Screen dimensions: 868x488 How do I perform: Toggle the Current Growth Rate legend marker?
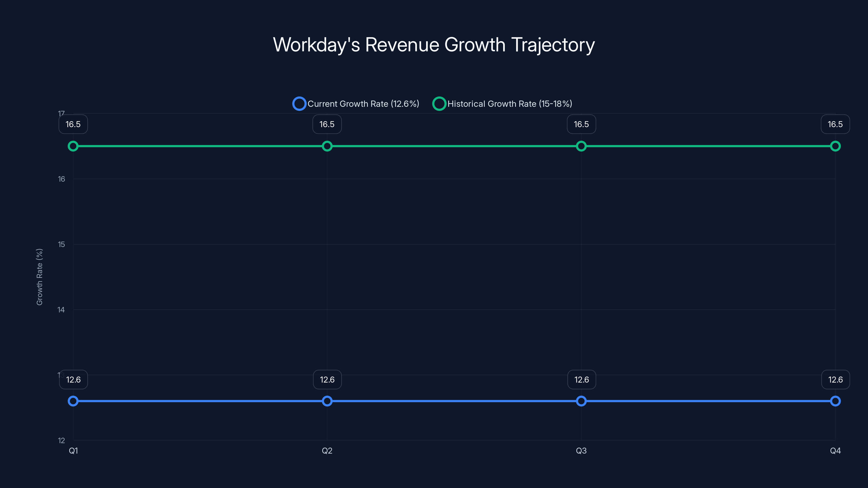299,104
